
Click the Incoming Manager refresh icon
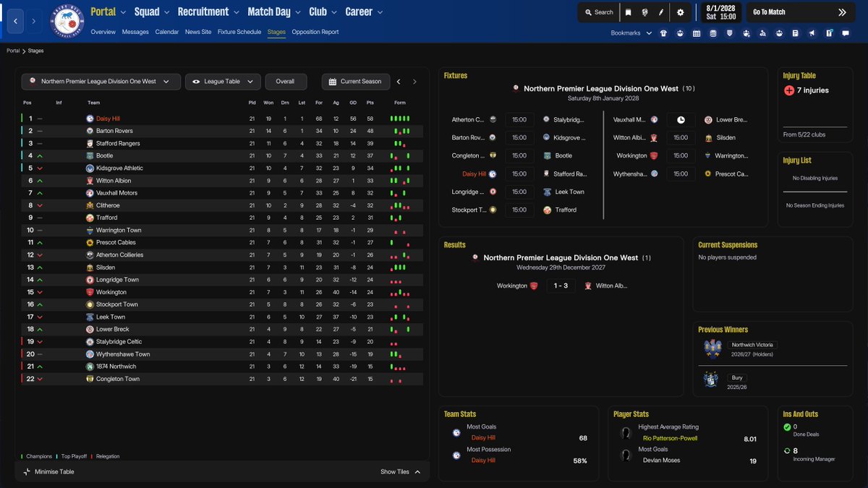[x=787, y=451]
